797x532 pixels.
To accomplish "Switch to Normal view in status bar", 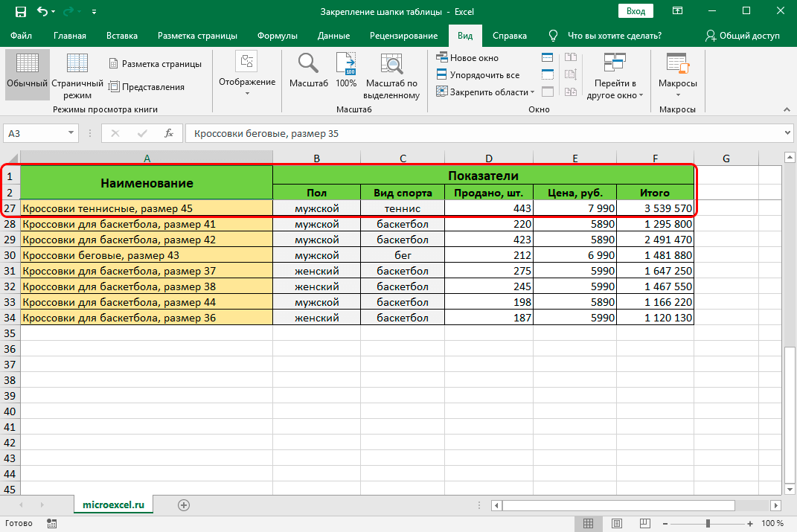I will (588, 523).
